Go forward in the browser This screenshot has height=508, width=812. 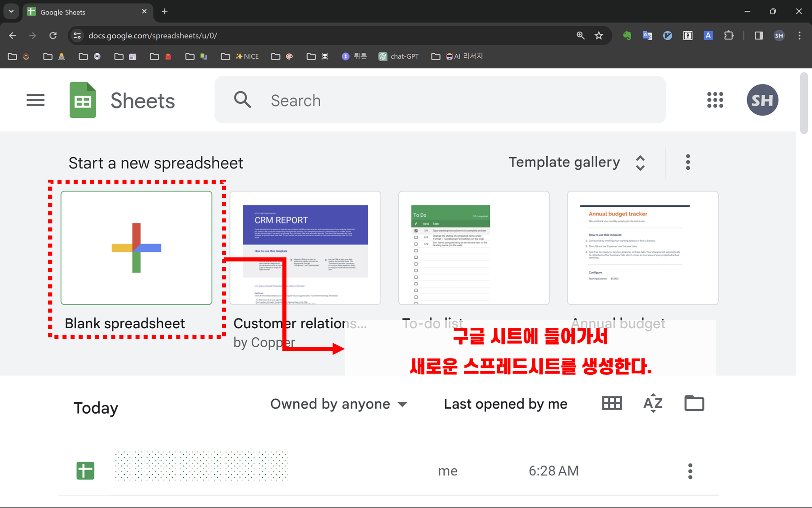coord(32,36)
